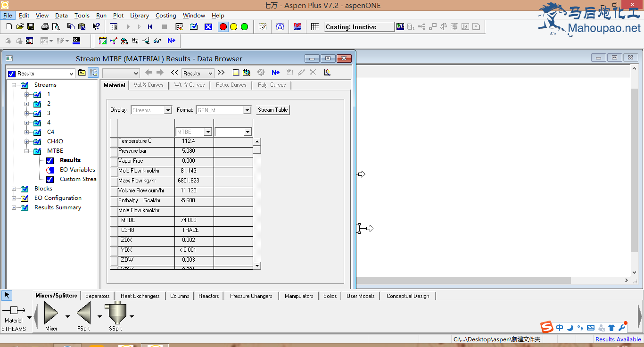
Task: Switch to the Vol.% Curves tab
Action: tap(149, 85)
